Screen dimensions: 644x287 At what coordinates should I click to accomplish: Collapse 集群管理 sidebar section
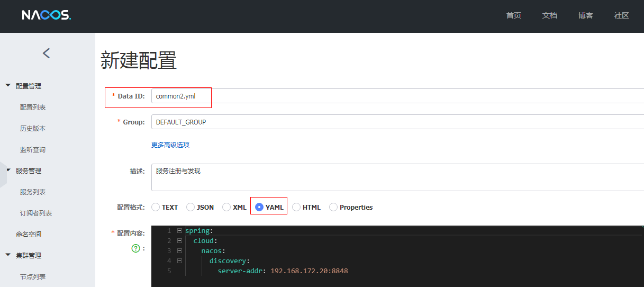click(8, 255)
